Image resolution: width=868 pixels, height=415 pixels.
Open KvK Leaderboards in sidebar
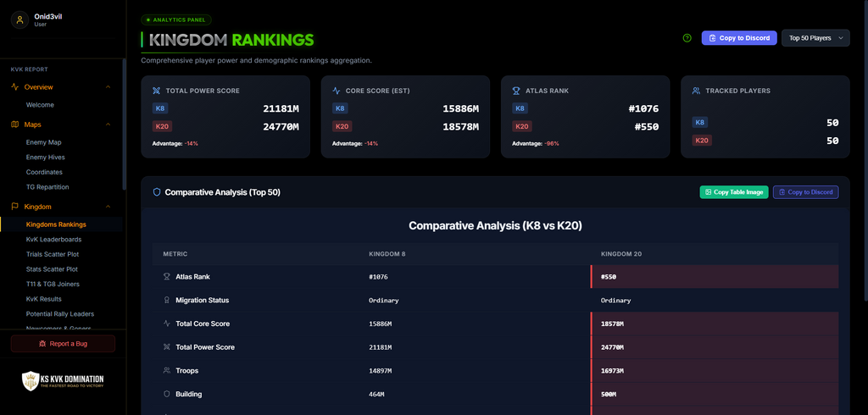(53, 240)
